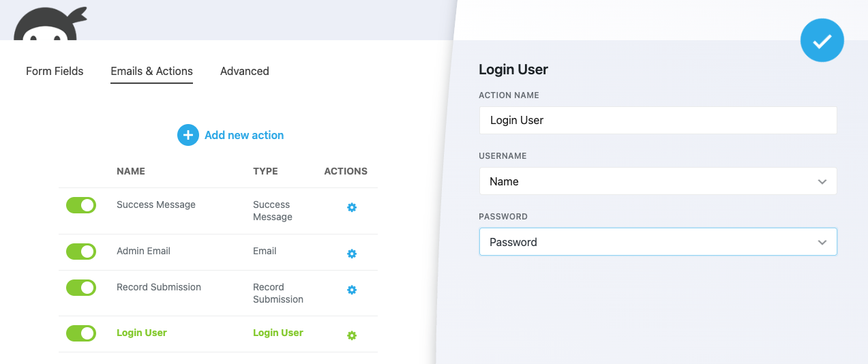Click the Email type cell
The width and height of the screenshot is (868, 364).
pos(265,251)
